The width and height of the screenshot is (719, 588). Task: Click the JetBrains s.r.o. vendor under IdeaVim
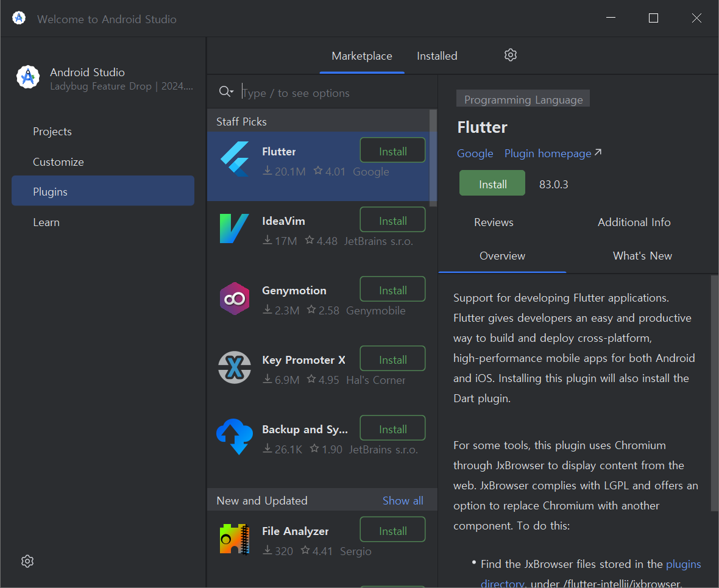[x=379, y=241]
